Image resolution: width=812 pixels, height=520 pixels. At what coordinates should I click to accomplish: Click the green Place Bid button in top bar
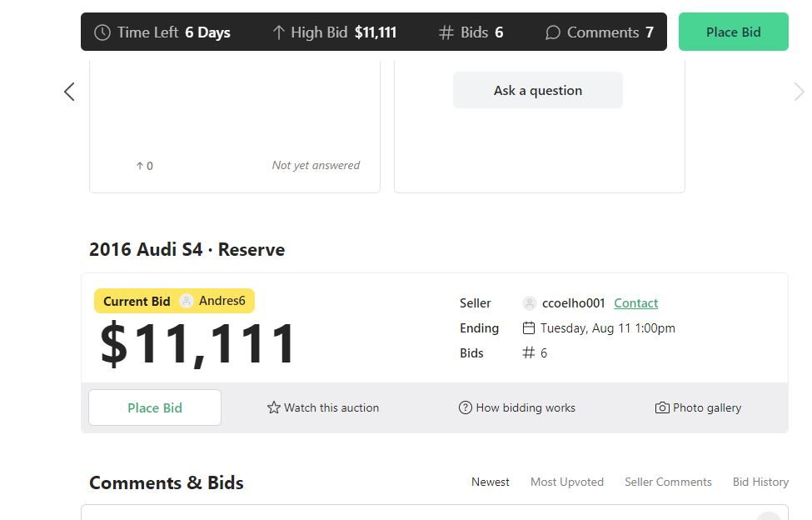(733, 32)
